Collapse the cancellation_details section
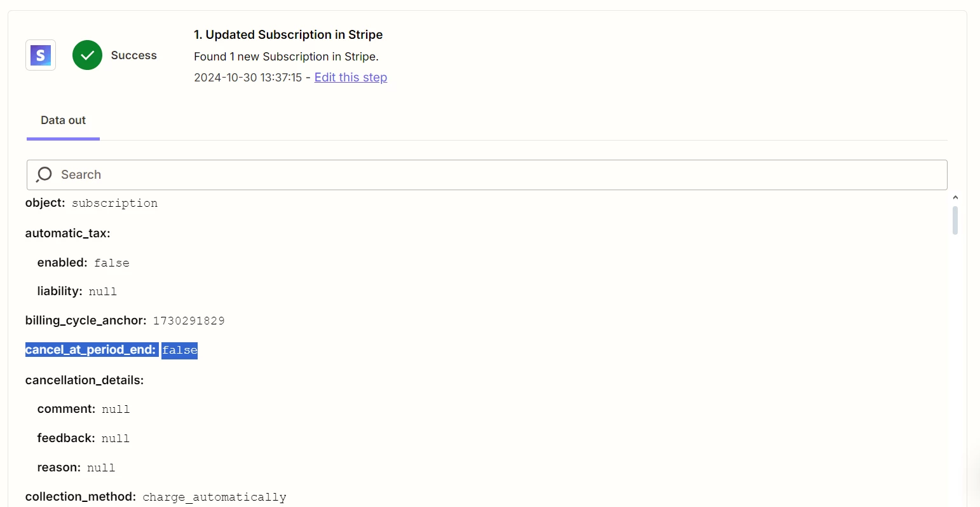The image size is (980, 507). click(x=85, y=380)
